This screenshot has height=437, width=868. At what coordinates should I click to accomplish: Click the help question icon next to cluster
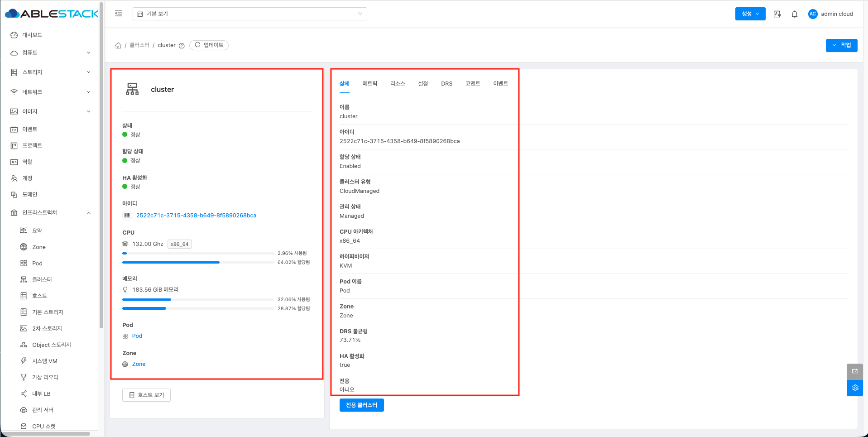(182, 46)
